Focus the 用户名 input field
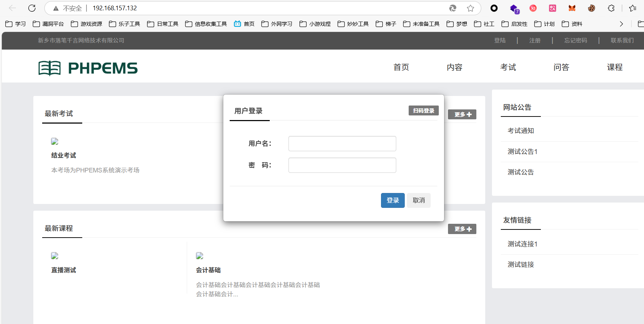This screenshot has width=644, height=324. [342, 144]
